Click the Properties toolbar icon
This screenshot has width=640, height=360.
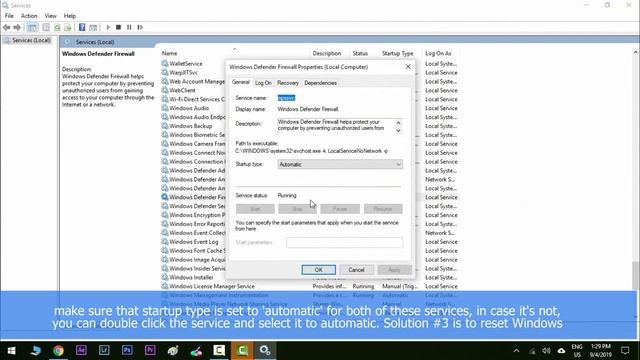[46, 27]
